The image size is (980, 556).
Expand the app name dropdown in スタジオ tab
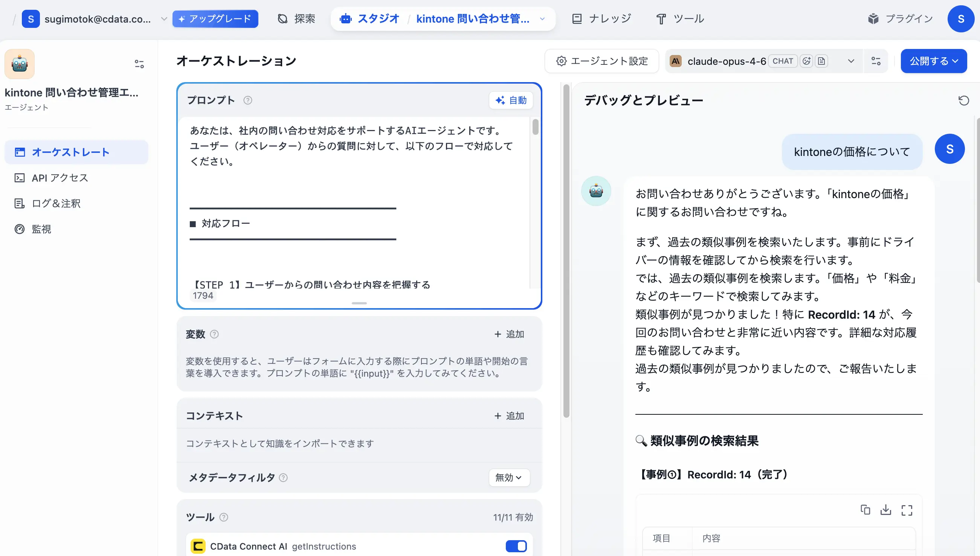[542, 19]
